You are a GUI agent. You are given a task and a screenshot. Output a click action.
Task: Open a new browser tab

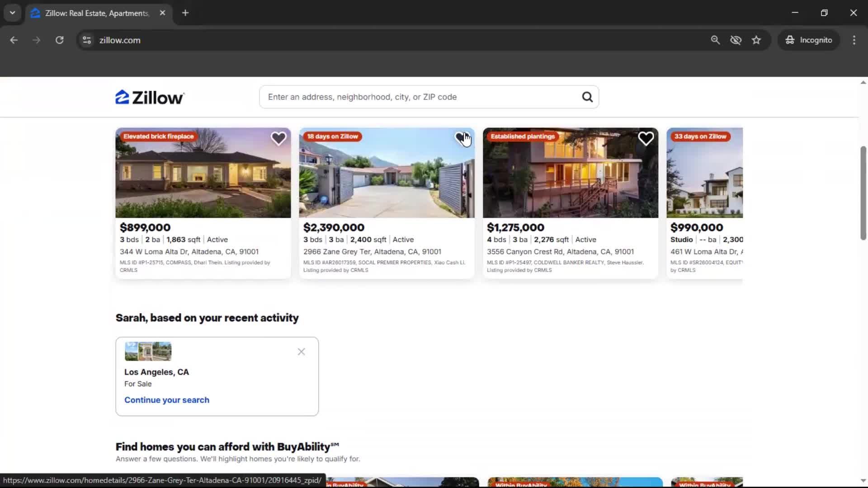185,13
